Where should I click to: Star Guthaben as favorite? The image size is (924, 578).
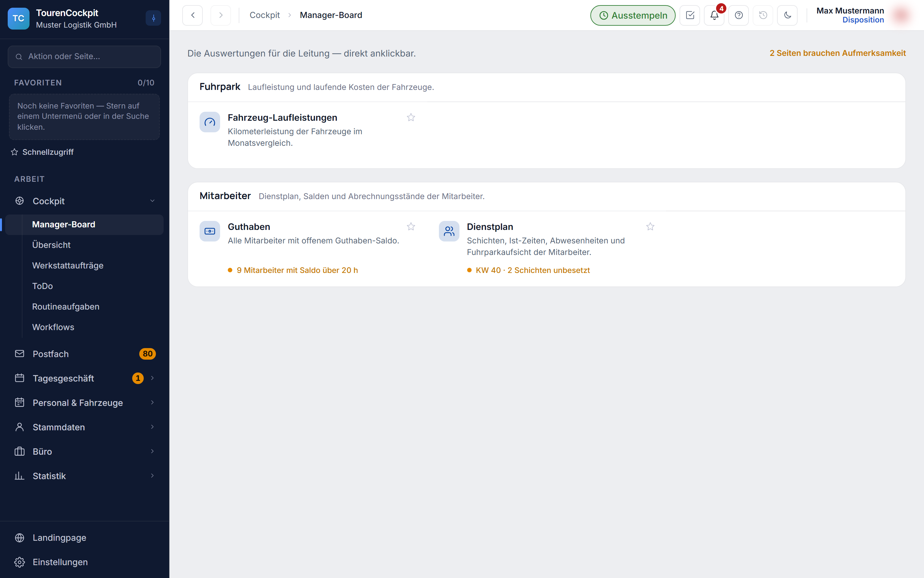pos(411,227)
